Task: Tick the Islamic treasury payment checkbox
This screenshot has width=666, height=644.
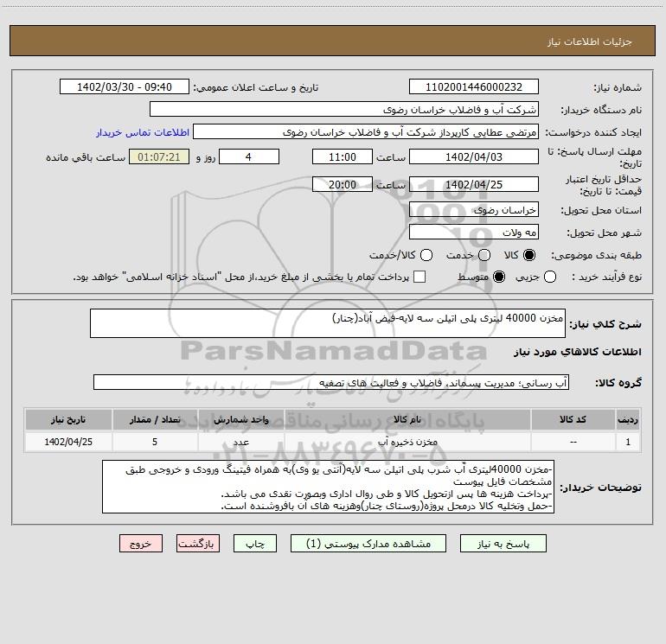Action: pos(419,277)
